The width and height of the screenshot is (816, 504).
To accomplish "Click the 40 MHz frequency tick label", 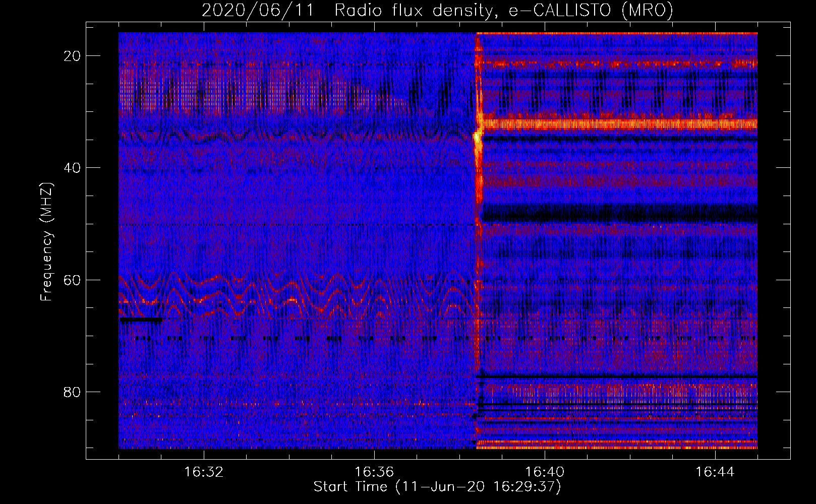I will (x=72, y=168).
